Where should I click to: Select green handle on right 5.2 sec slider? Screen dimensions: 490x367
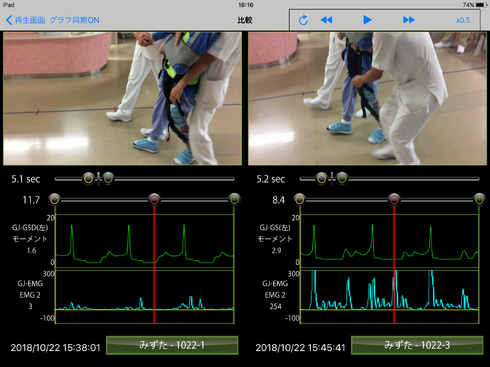click(342, 179)
